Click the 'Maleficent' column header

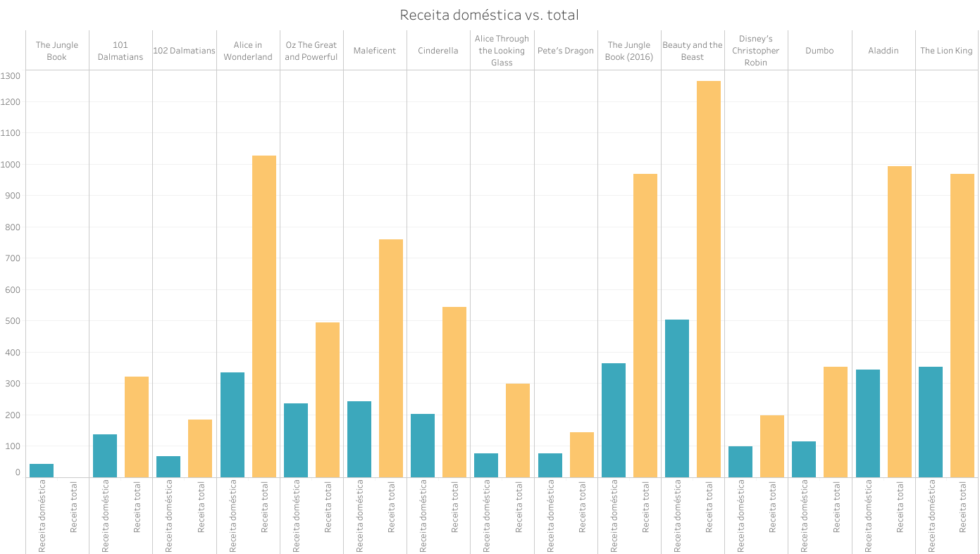(x=375, y=51)
